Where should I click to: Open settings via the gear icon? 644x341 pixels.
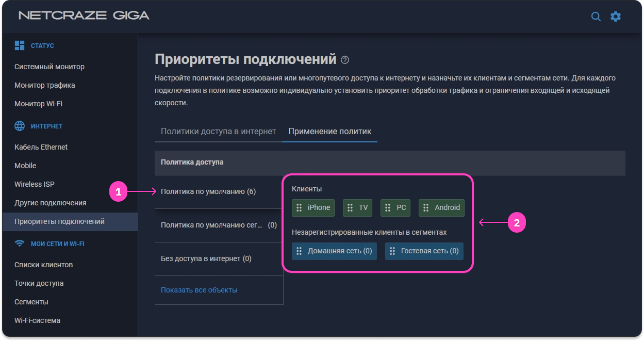click(616, 17)
